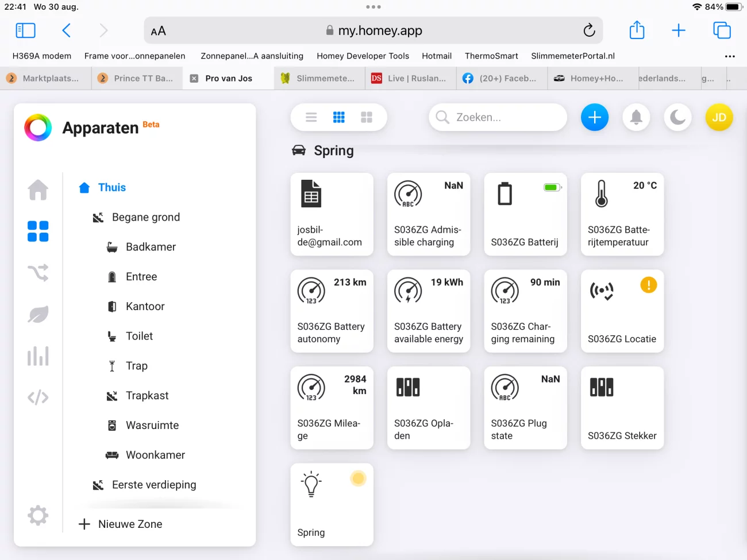Toggle the Spring light device tile
The image size is (747, 560).
click(332, 504)
